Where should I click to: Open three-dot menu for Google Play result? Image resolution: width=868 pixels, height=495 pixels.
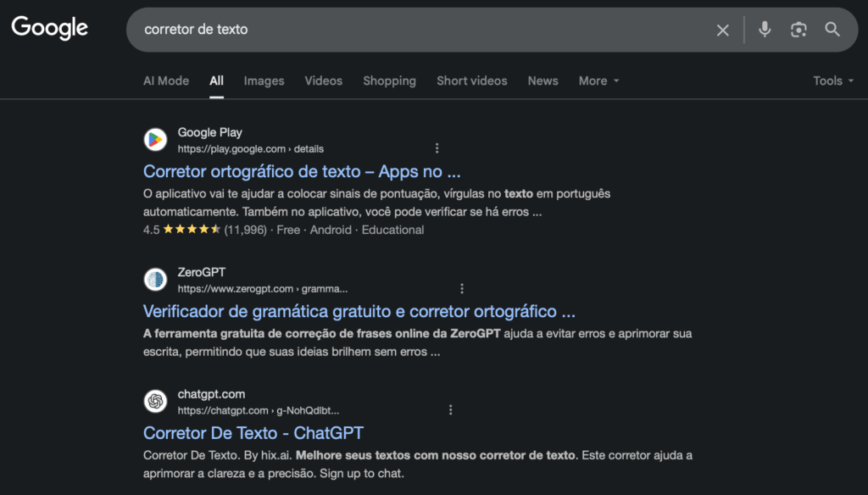click(x=437, y=148)
